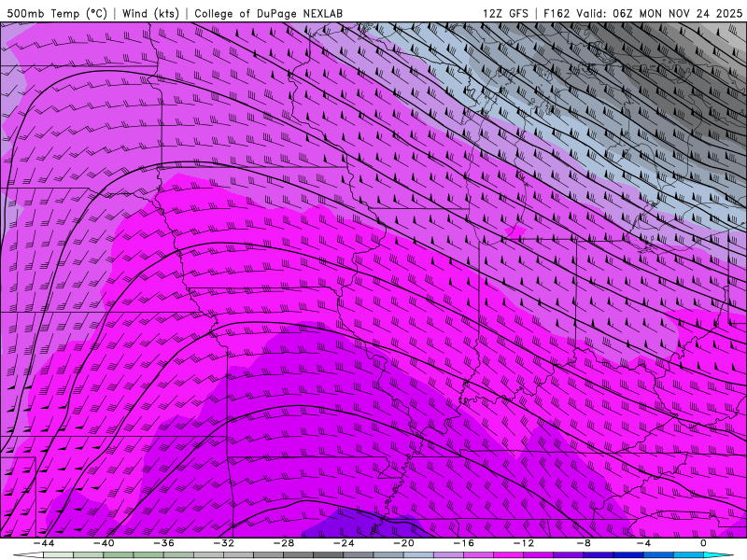Screen dimensions: 747x560
Task: Click the "500mb Temp (°C)" title text
Action: tap(58, 13)
